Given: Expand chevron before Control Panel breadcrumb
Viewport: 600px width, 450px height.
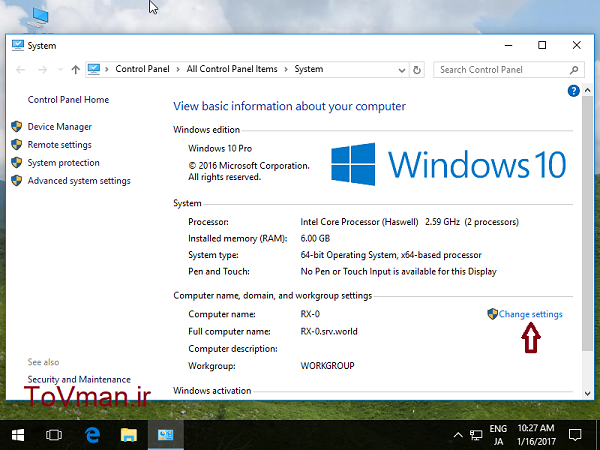Looking at the screenshot, I should coord(107,69).
